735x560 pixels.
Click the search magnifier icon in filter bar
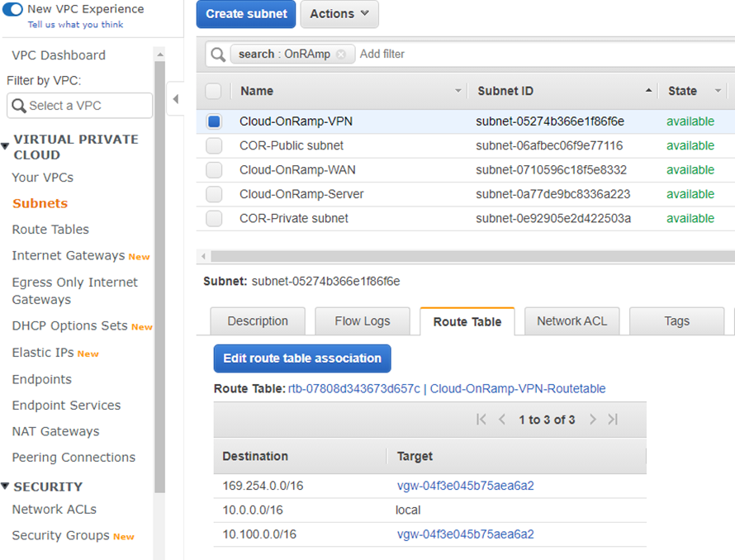coord(218,55)
